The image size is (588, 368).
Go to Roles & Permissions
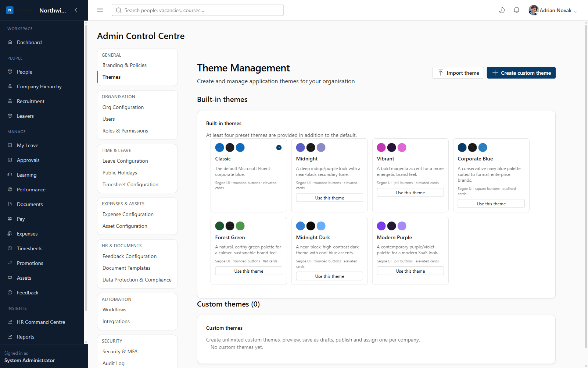(x=125, y=131)
